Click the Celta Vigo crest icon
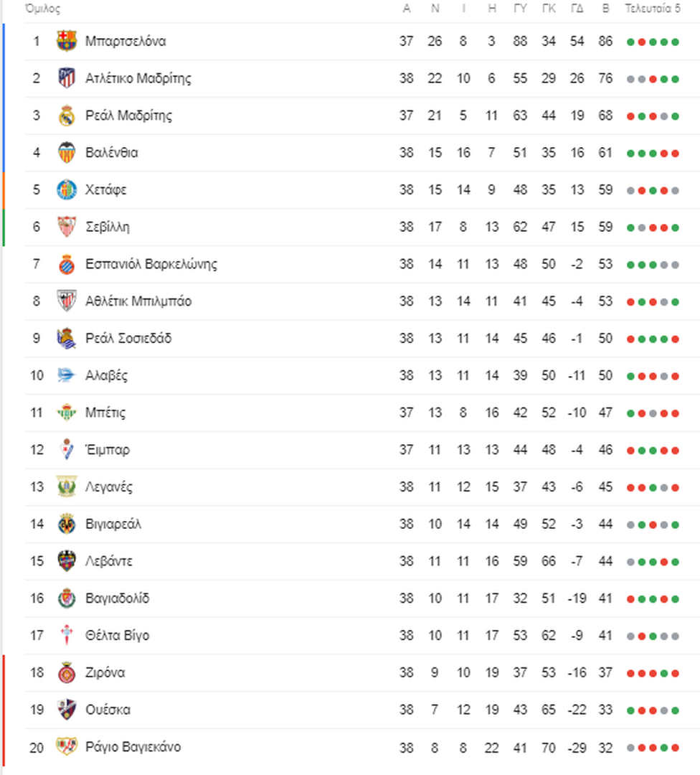Screen dimensions: 700x775 [67, 635]
